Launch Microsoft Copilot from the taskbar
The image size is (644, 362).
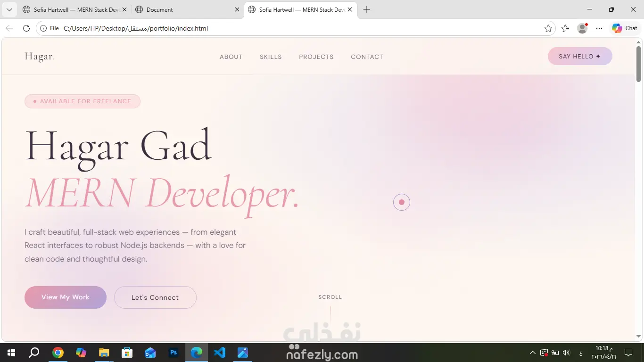tap(81, 353)
